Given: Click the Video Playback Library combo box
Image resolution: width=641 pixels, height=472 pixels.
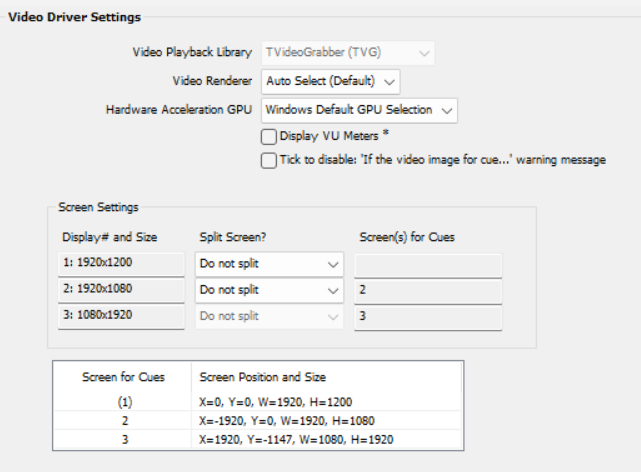Looking at the screenshot, I should [349, 52].
